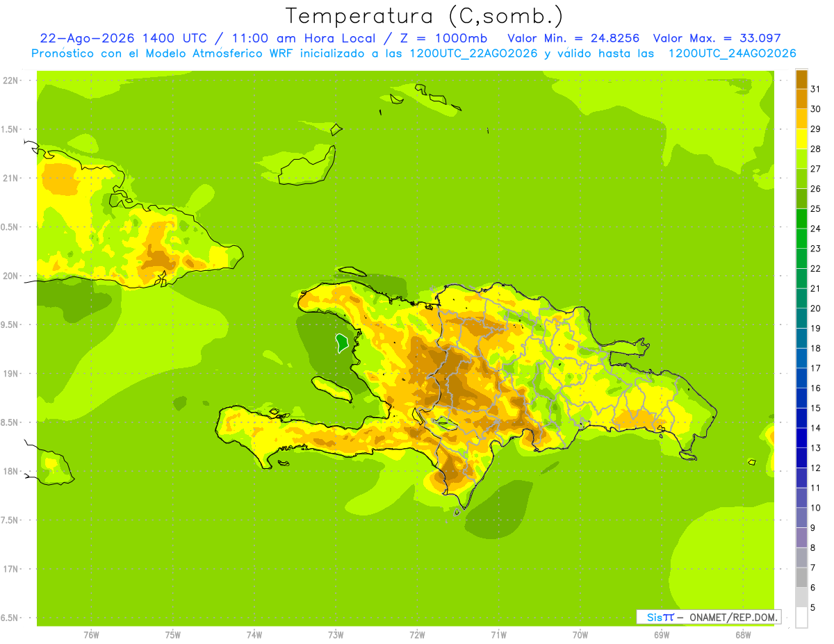This screenshot has width=834, height=644.
Task: Click the longitude label "68W"
Action: [742, 635]
